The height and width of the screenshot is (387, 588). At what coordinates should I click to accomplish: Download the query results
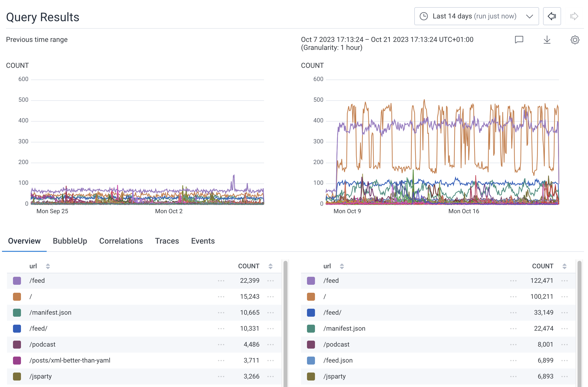(x=547, y=40)
